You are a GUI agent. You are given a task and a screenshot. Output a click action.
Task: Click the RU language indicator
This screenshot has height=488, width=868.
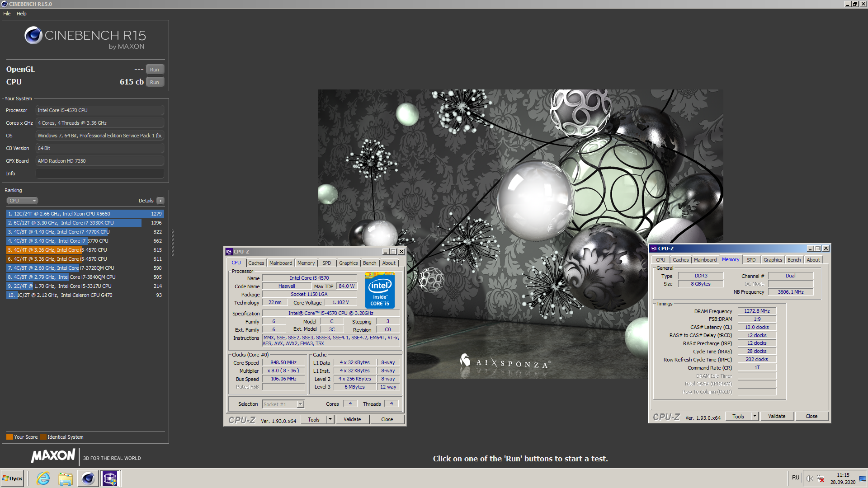point(796,478)
